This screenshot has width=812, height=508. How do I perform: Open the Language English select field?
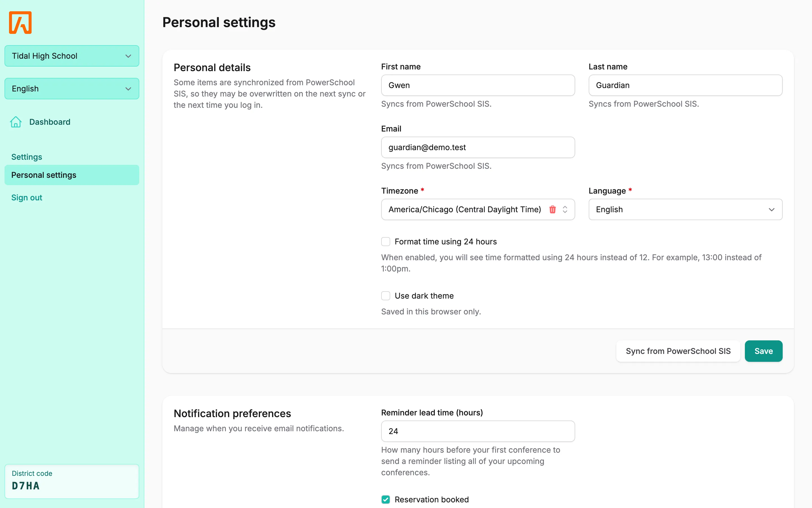coord(685,209)
